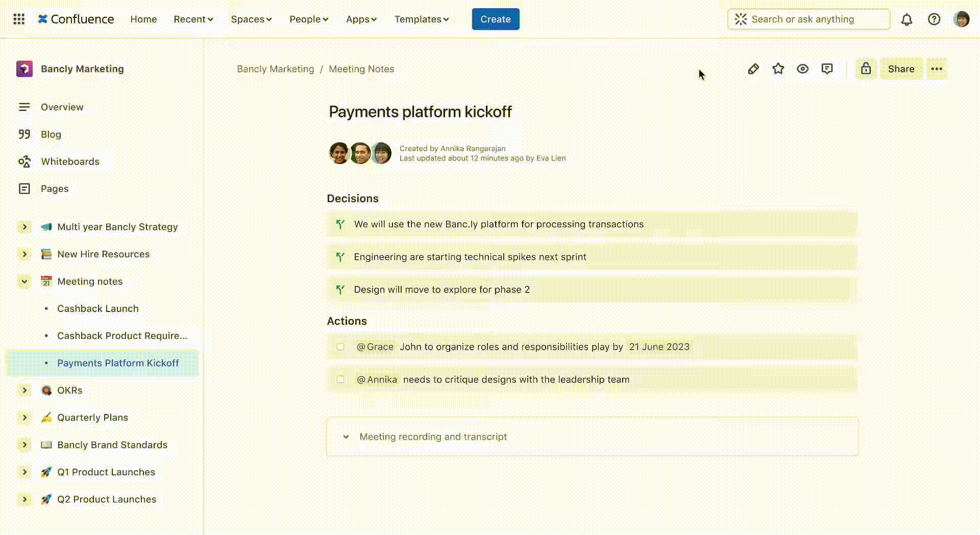Expand Quarterly Plans tree item
This screenshot has width=980, height=535.
pos(24,418)
